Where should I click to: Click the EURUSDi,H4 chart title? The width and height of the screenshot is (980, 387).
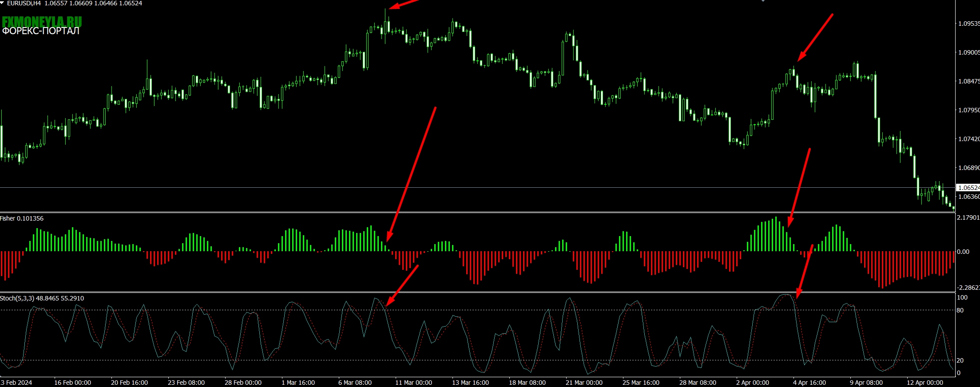(x=24, y=3)
